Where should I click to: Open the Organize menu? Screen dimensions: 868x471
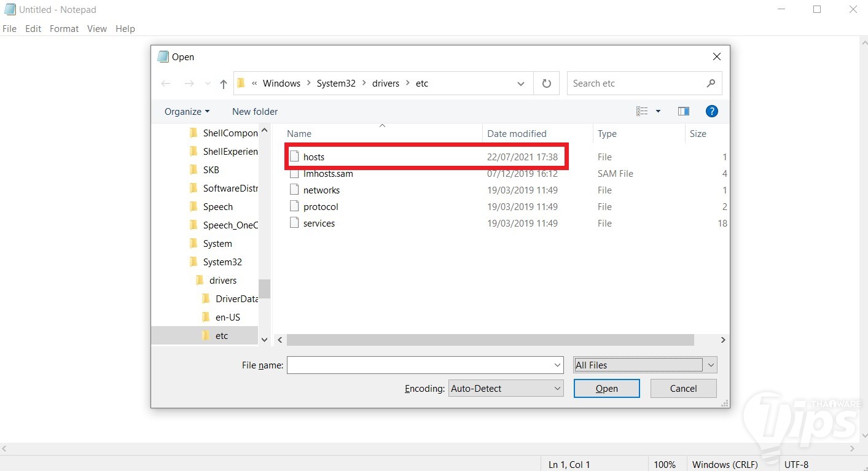pos(187,111)
